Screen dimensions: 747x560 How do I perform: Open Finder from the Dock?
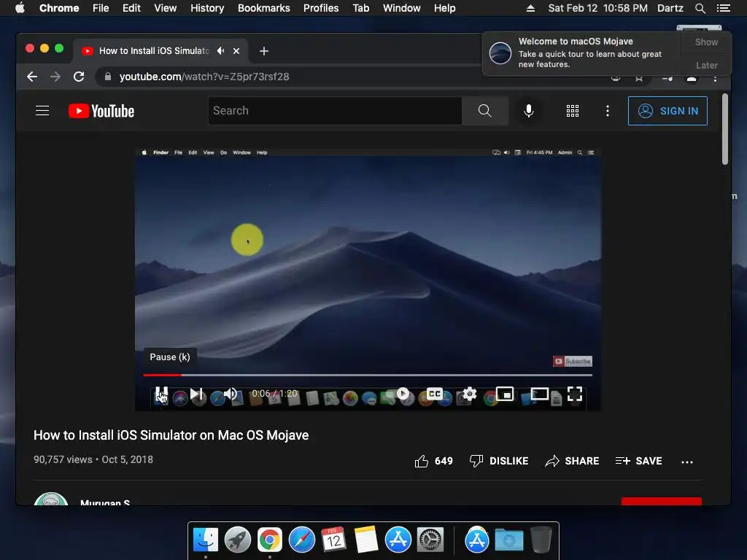(205, 540)
